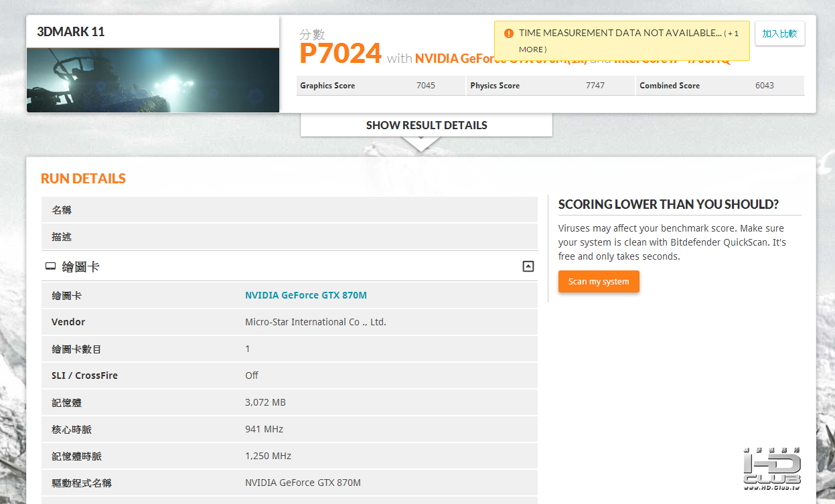Screen dimensions: 835x504
Task: Click the 繪圖卡數目 row label
Action: coord(76,349)
